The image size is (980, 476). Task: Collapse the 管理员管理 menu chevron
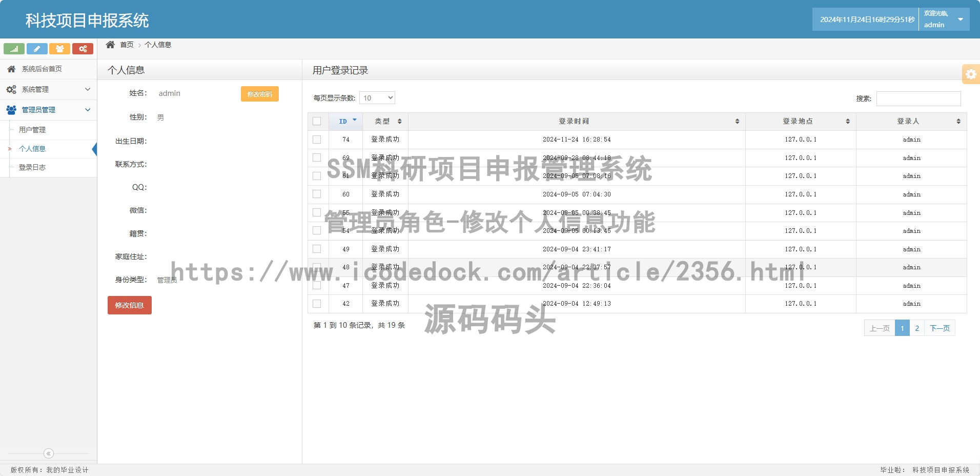coord(88,110)
